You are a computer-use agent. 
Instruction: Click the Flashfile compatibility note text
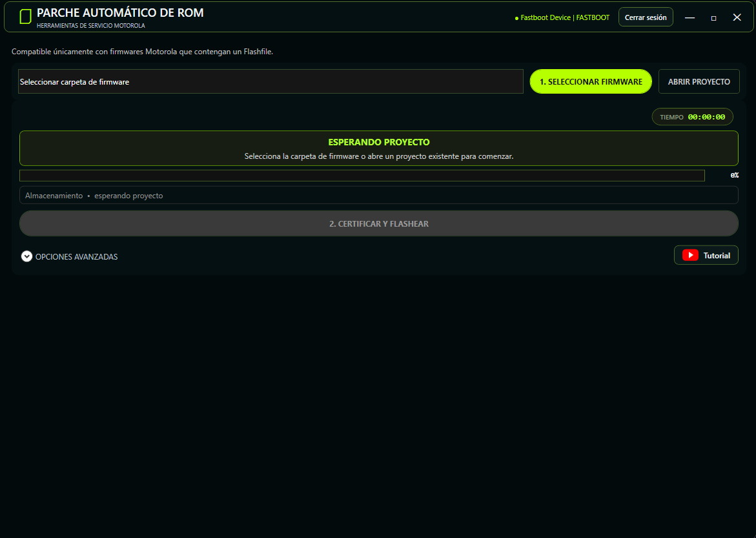[x=142, y=52]
